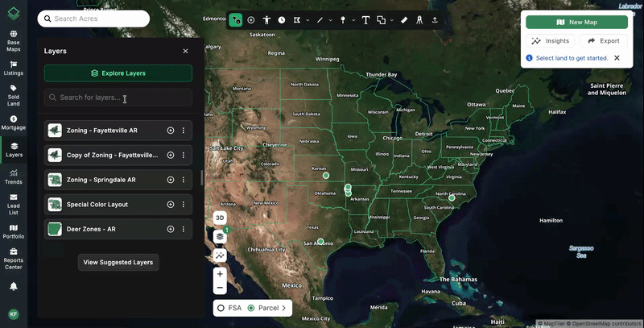This screenshot has height=328, width=644.
Task: Add Zoning - Fayetteville AR layer
Action: [171, 131]
